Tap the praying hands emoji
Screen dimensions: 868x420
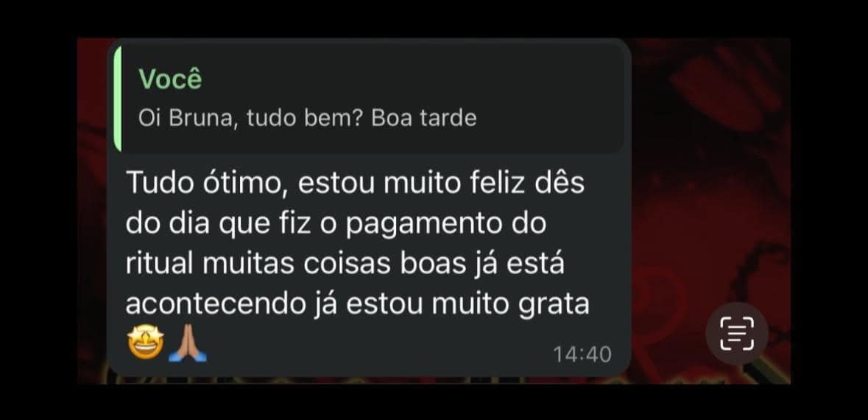tap(187, 343)
